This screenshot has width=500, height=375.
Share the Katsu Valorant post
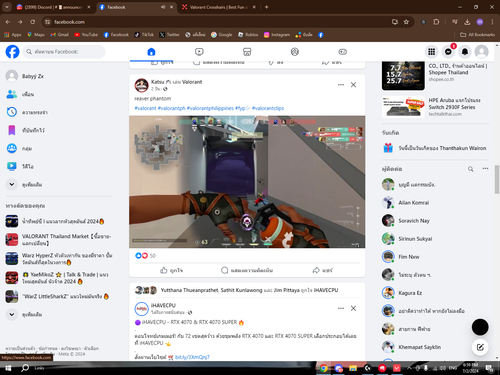click(x=322, y=270)
